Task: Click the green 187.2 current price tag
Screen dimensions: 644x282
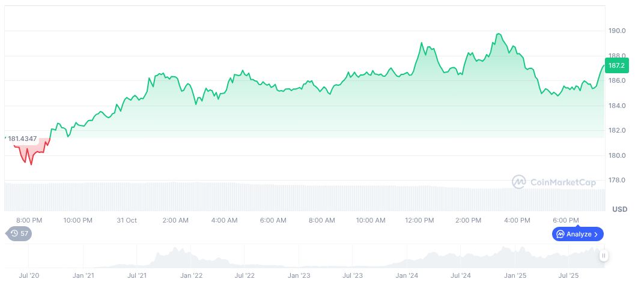Action: tap(616, 65)
